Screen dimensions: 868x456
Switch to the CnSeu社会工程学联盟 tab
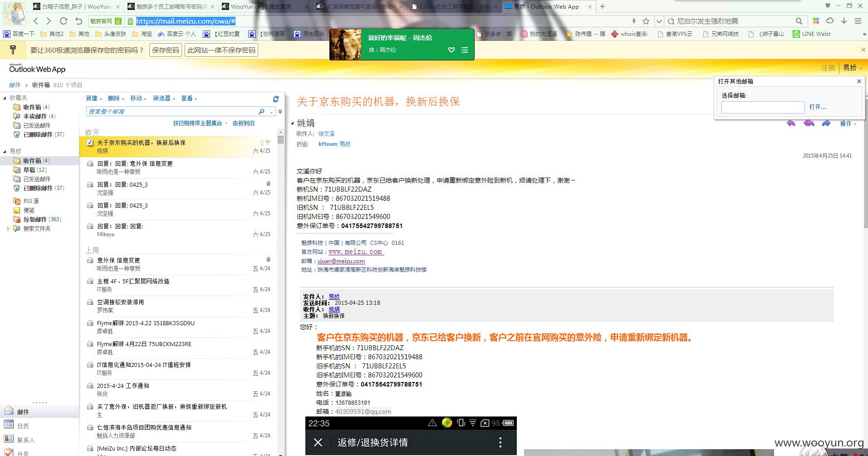click(x=454, y=6)
